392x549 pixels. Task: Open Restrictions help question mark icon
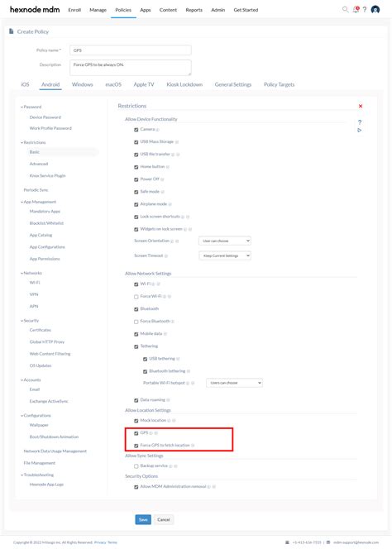pyautogui.click(x=360, y=122)
